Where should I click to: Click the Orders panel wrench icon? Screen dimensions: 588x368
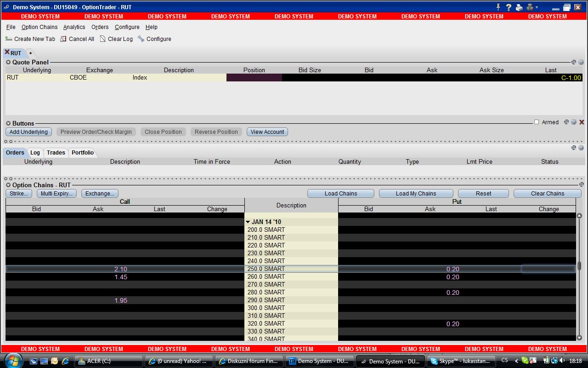click(573, 148)
